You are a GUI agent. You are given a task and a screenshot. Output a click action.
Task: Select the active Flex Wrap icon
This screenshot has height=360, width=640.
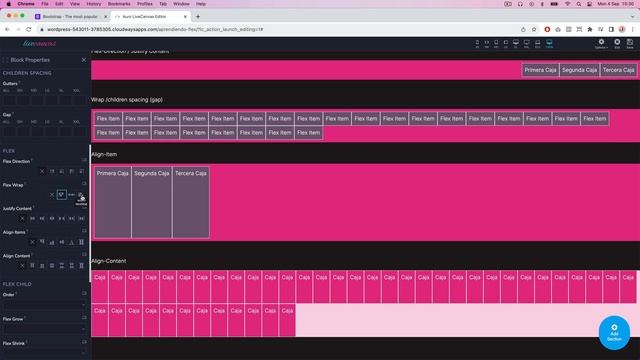click(62, 195)
